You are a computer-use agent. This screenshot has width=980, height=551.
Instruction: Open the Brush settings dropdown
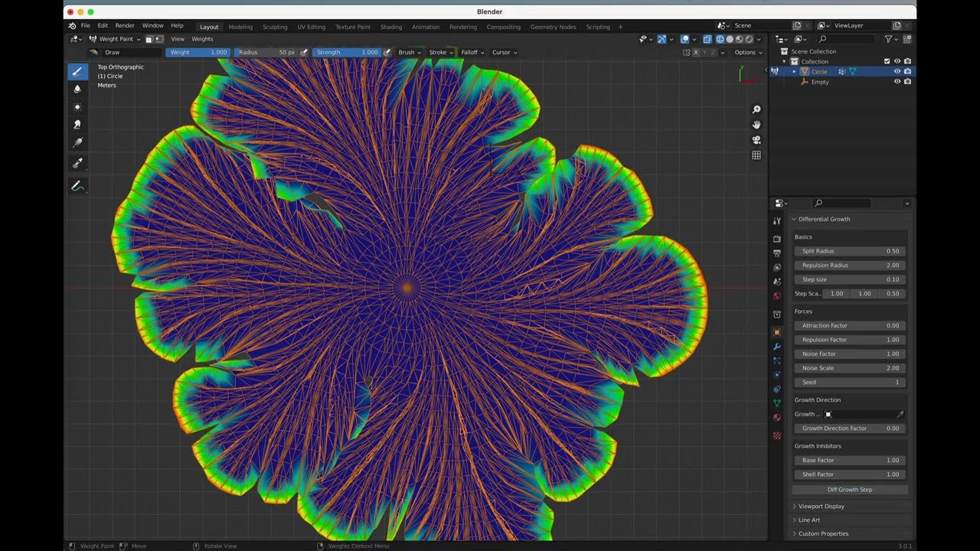[x=410, y=52]
